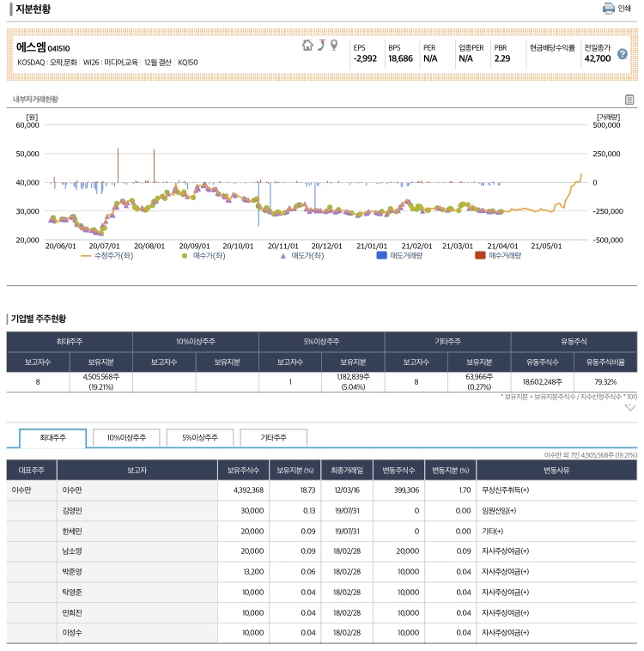Click the red 매수거래량 legend swatch
The image size is (644, 651).
click(x=481, y=256)
